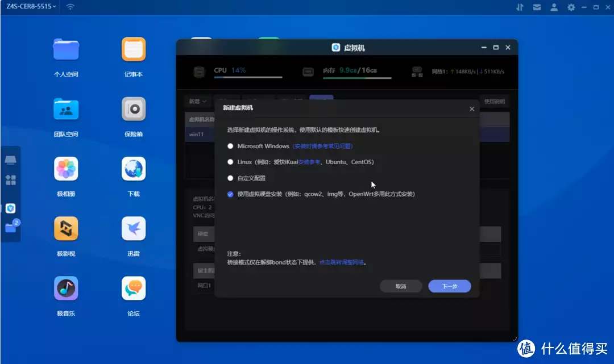Launch the 极相册 photo app

pos(66,169)
